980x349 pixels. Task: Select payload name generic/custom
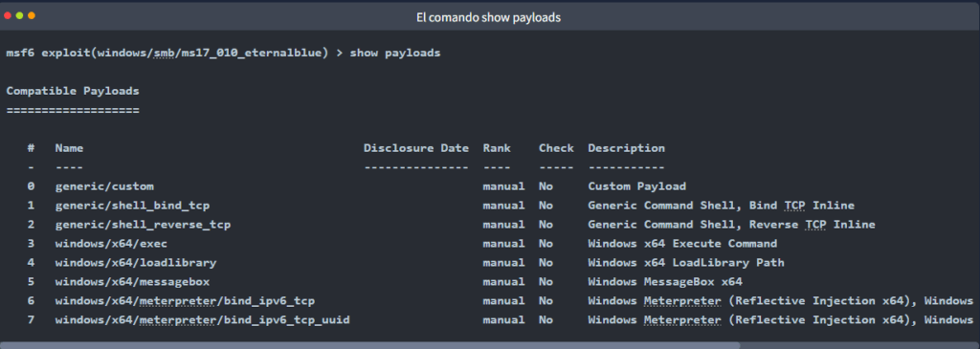[x=104, y=186]
